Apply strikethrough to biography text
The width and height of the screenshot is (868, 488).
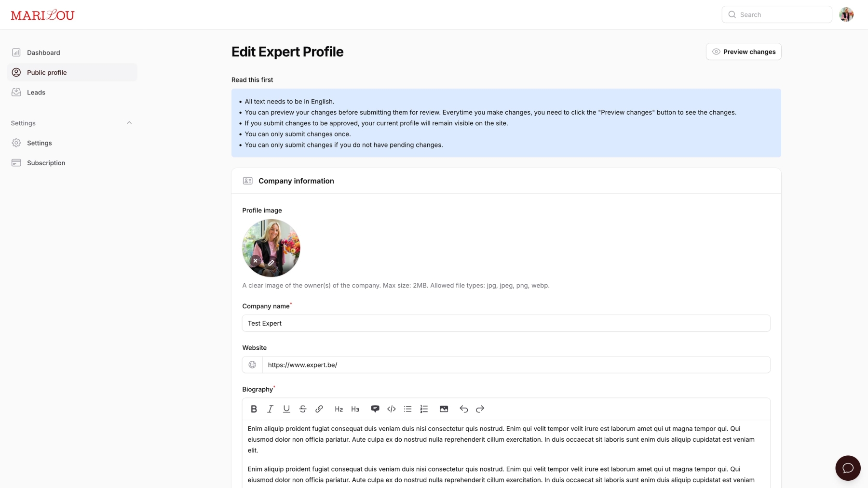[x=303, y=409]
